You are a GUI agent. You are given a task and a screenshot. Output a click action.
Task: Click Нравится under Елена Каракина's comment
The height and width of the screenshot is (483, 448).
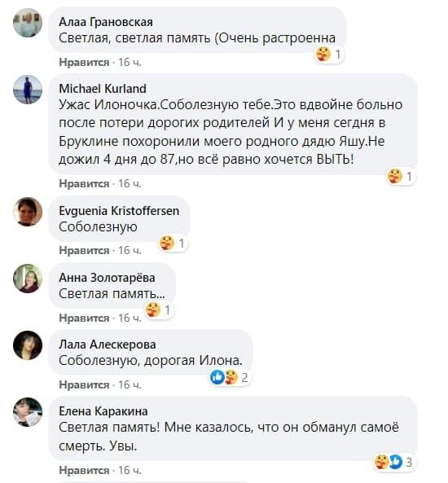84,470
